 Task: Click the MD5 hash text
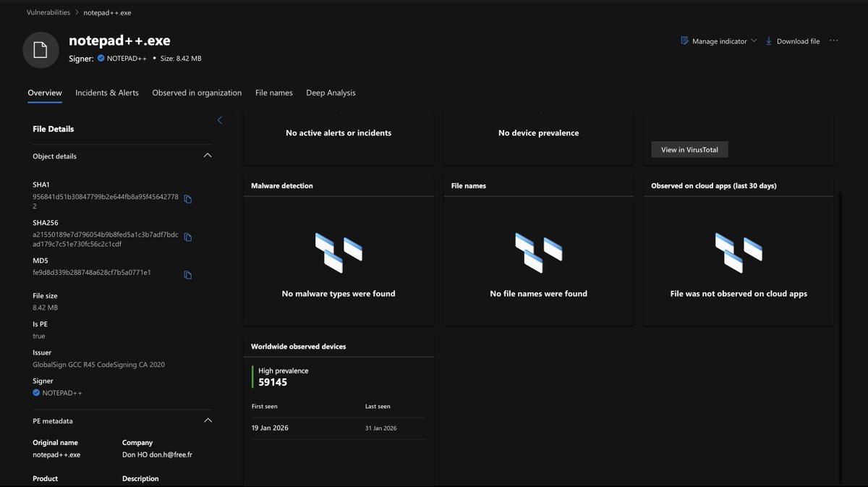pyautogui.click(x=92, y=273)
